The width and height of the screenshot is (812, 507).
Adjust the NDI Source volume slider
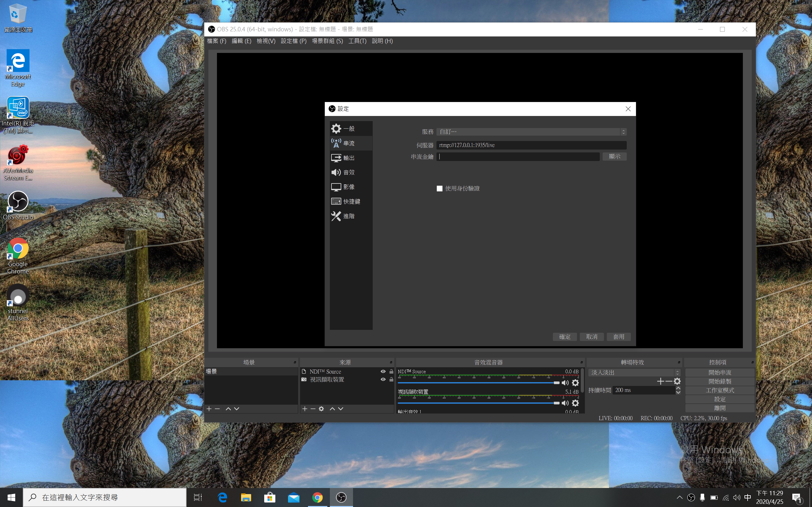coord(556,382)
